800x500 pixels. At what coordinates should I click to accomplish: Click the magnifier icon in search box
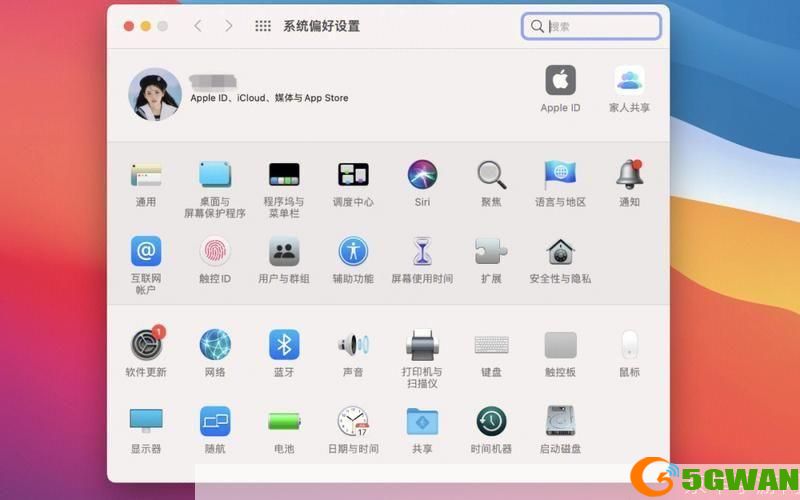point(537,26)
